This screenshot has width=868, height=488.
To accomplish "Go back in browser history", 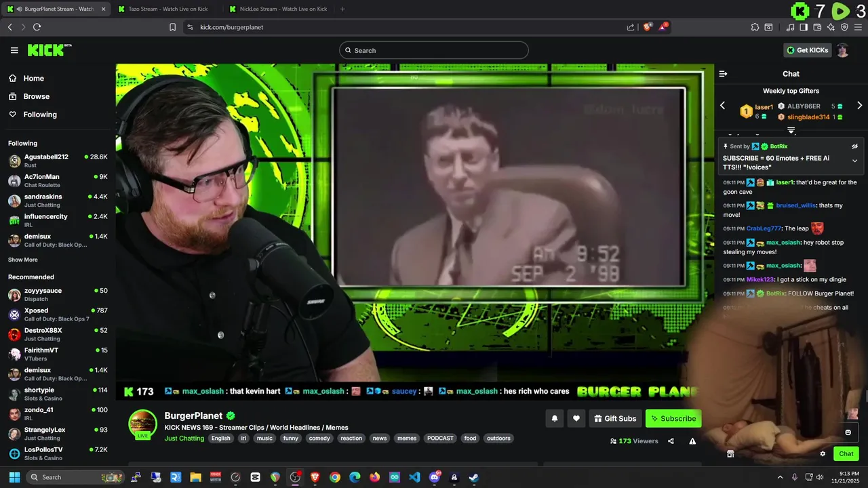I will coord(9,27).
